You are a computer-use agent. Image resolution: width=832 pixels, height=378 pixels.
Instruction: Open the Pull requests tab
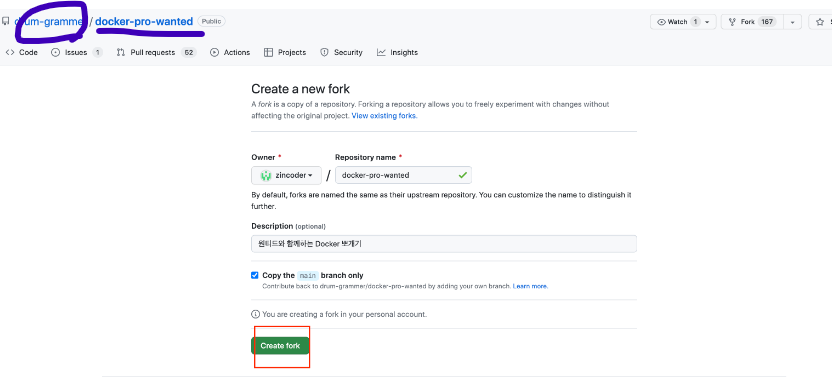point(156,53)
